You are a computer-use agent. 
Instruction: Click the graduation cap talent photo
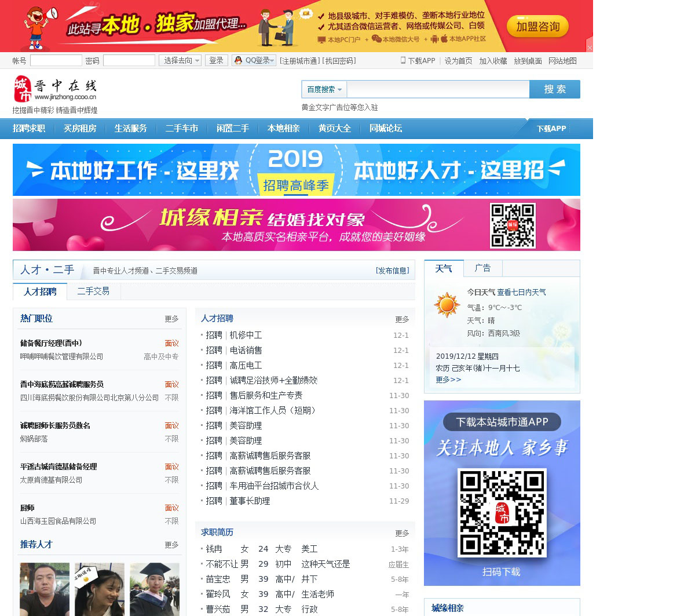point(155,589)
